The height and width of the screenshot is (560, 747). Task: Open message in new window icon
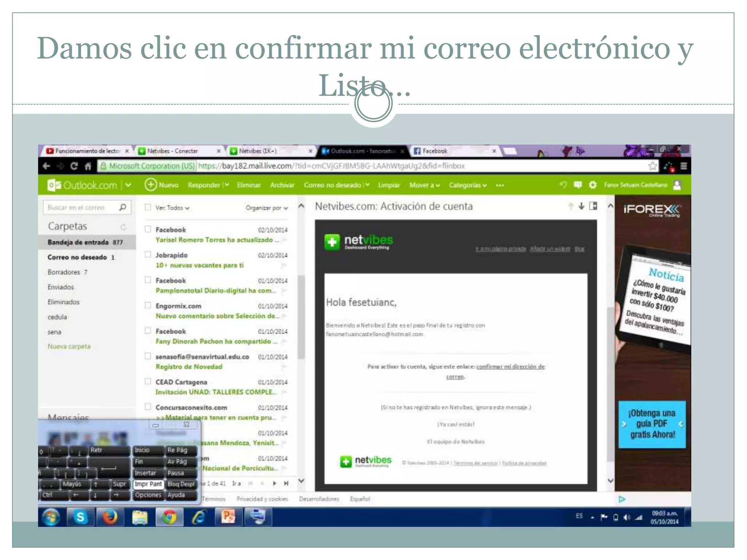coord(593,206)
